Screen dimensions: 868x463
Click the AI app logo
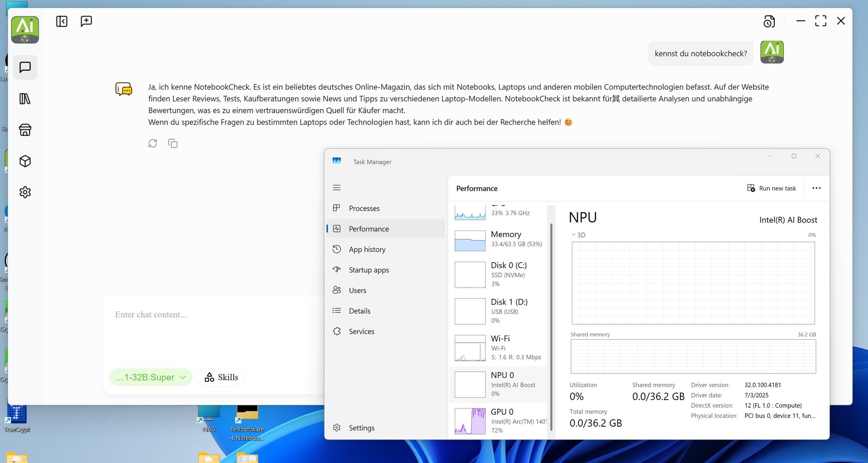click(x=25, y=30)
